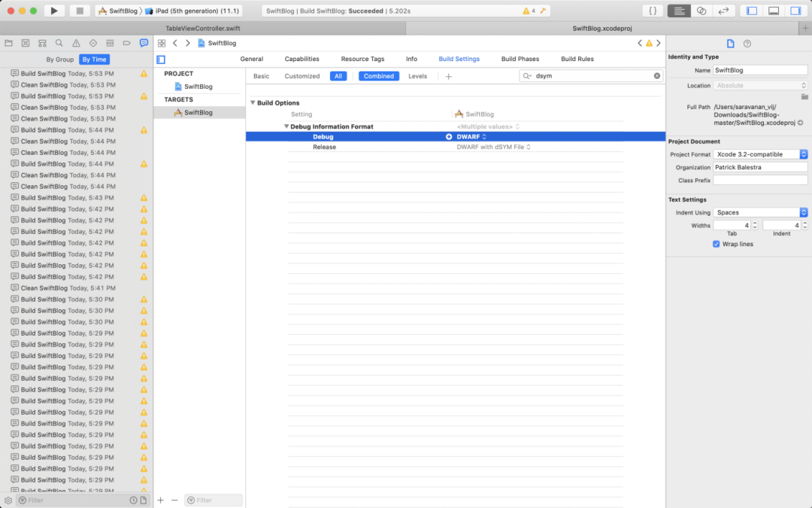
Task: Click the Stop button in toolbar
Action: tap(79, 11)
